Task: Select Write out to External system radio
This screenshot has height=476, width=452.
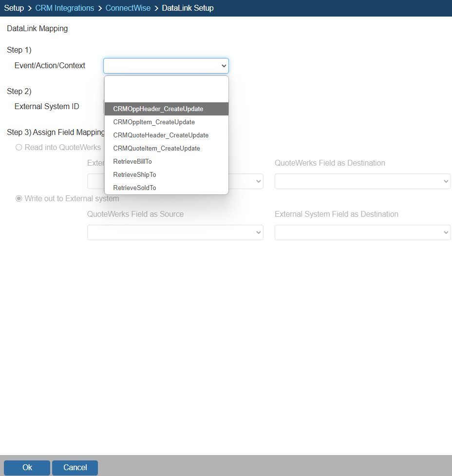Action: click(x=19, y=198)
